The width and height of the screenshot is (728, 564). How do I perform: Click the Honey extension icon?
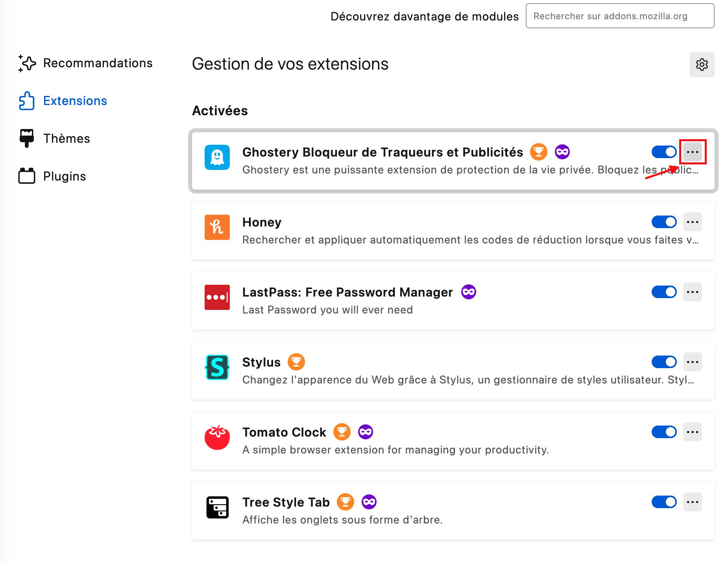217,227
